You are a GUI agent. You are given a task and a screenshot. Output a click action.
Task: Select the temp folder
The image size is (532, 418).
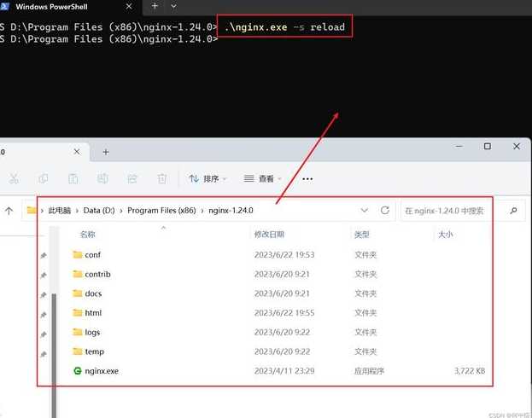94,351
